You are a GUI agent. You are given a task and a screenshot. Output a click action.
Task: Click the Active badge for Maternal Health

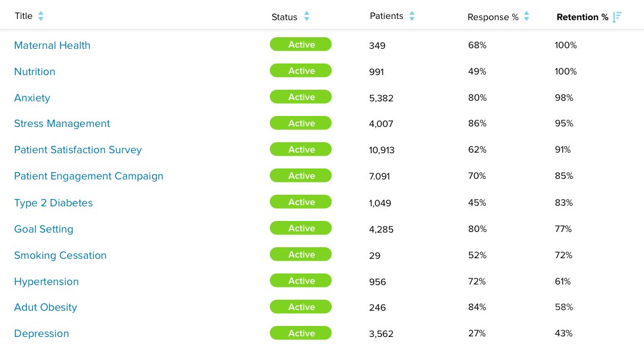300,45
